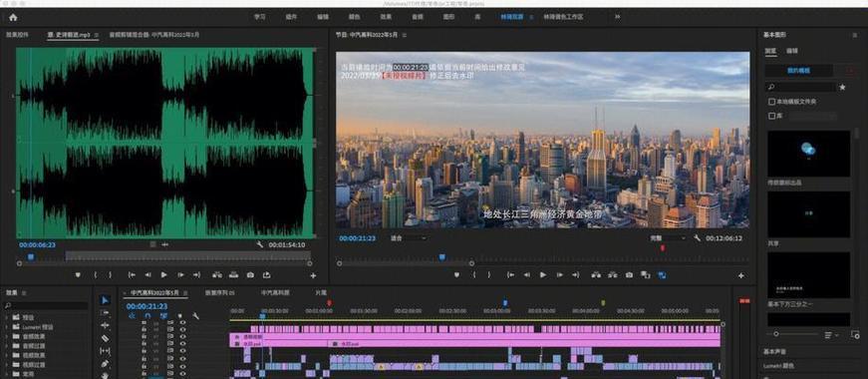Open timeline display settings wrench
Viewport: 868px width, 379px height.
point(195,316)
